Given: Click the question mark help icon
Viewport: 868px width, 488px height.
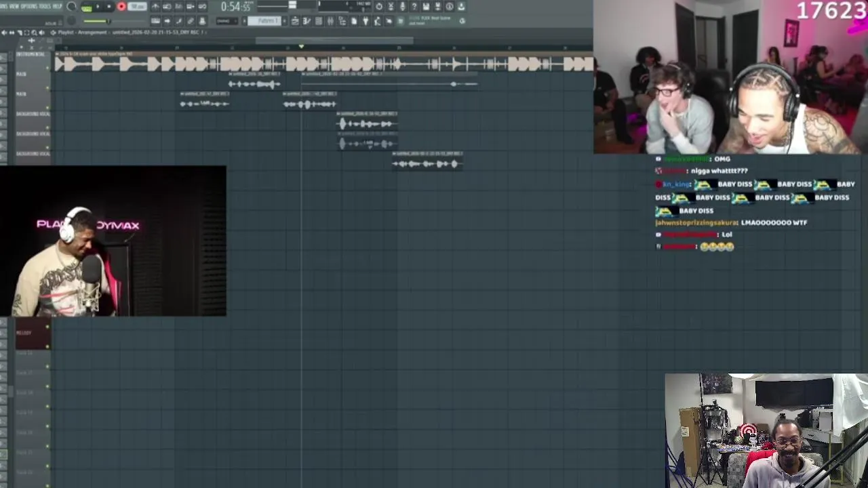Looking at the screenshot, I should pos(414,6).
